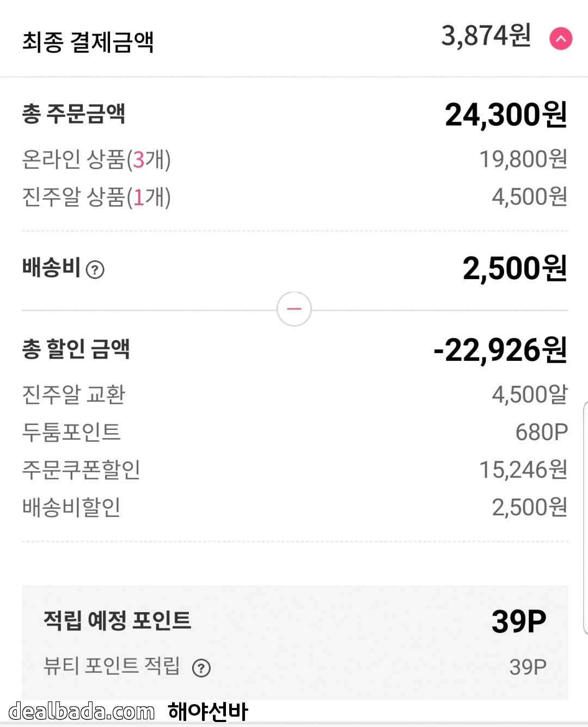Tap the 24,300원 total order amount

[506, 115]
